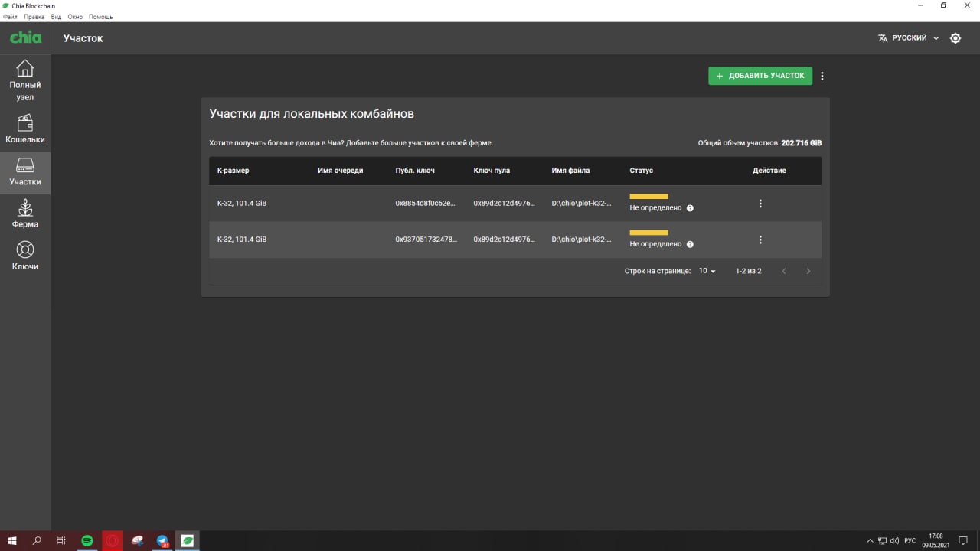Open action menu for plot 0x8854d8f0c62e

coord(760,204)
